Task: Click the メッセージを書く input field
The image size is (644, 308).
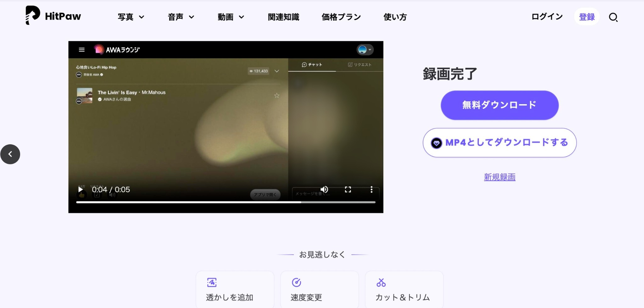Action: (x=336, y=194)
